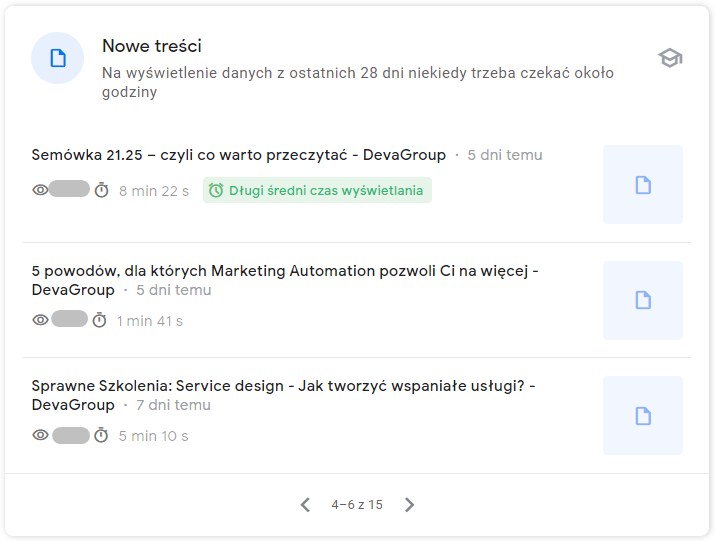Click the stopwatch icon next to 5 min 10 s

[101, 435]
